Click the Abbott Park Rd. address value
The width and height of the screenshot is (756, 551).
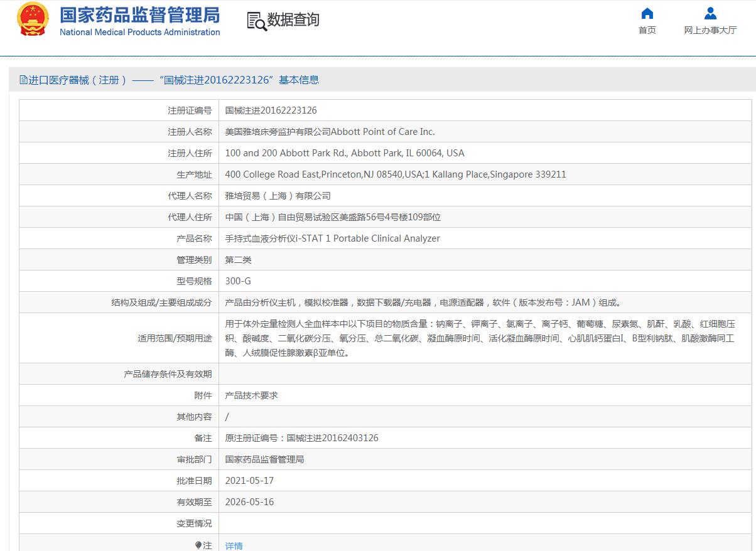(x=345, y=153)
